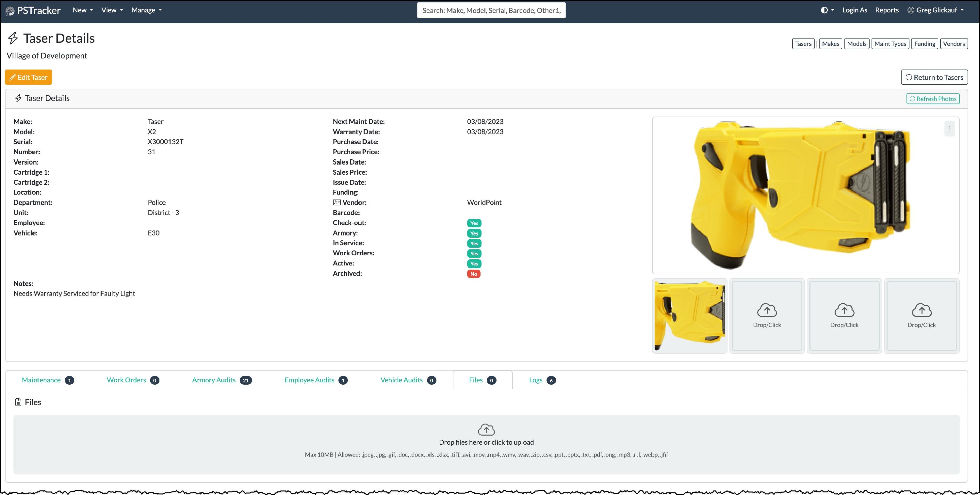This screenshot has height=495, width=980.
Task: Expand the View dropdown menu
Action: (112, 10)
